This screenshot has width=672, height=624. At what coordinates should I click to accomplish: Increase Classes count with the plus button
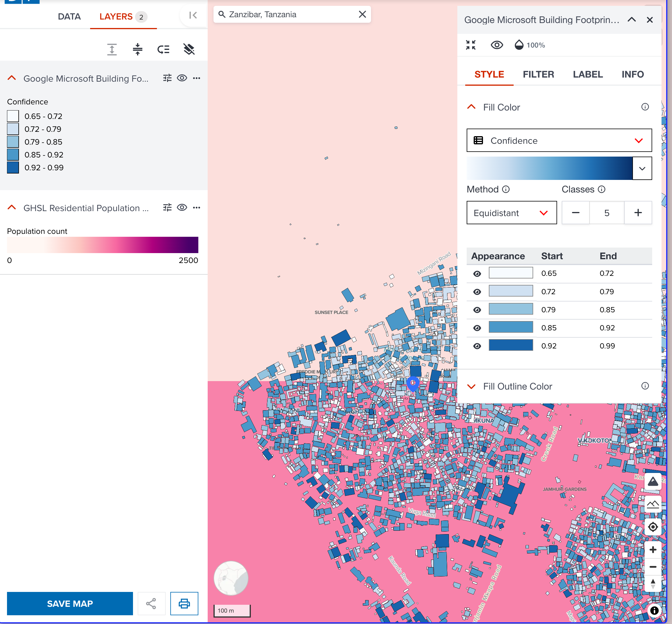(638, 213)
